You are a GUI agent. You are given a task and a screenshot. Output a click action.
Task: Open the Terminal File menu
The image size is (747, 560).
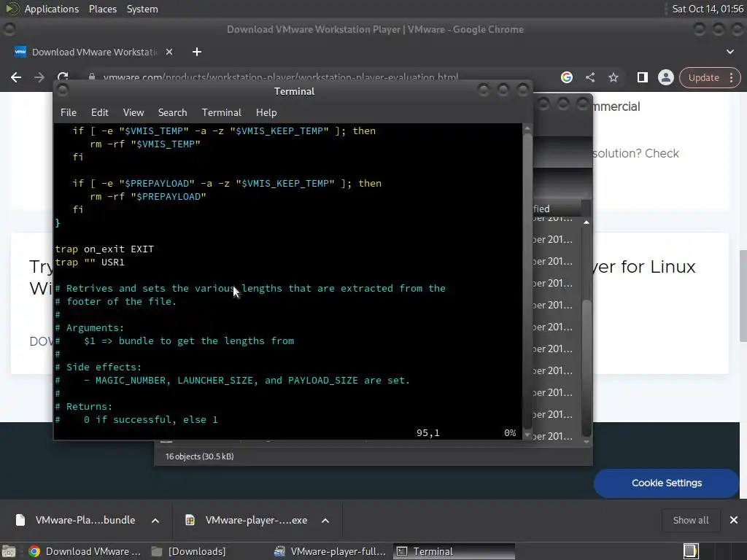pyautogui.click(x=68, y=112)
